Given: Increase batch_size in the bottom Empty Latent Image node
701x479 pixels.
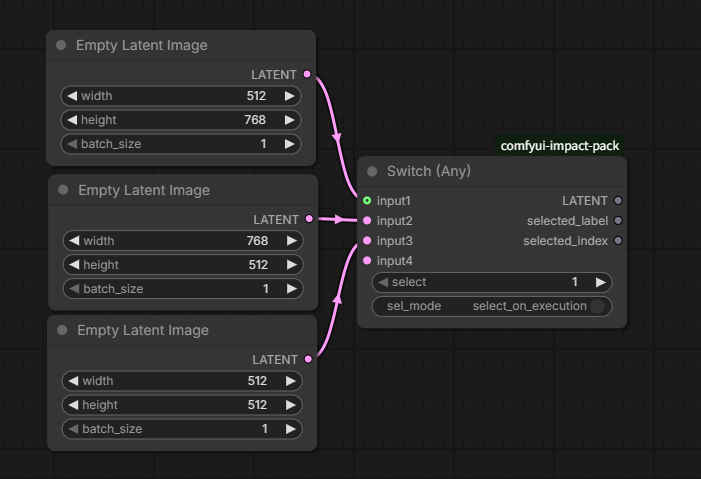Looking at the screenshot, I should click(289, 429).
